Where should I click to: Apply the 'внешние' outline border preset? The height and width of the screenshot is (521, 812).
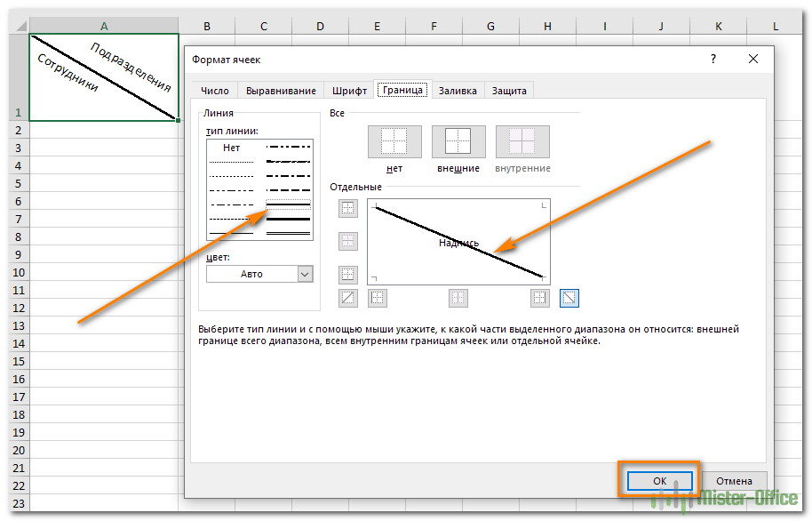tap(458, 141)
